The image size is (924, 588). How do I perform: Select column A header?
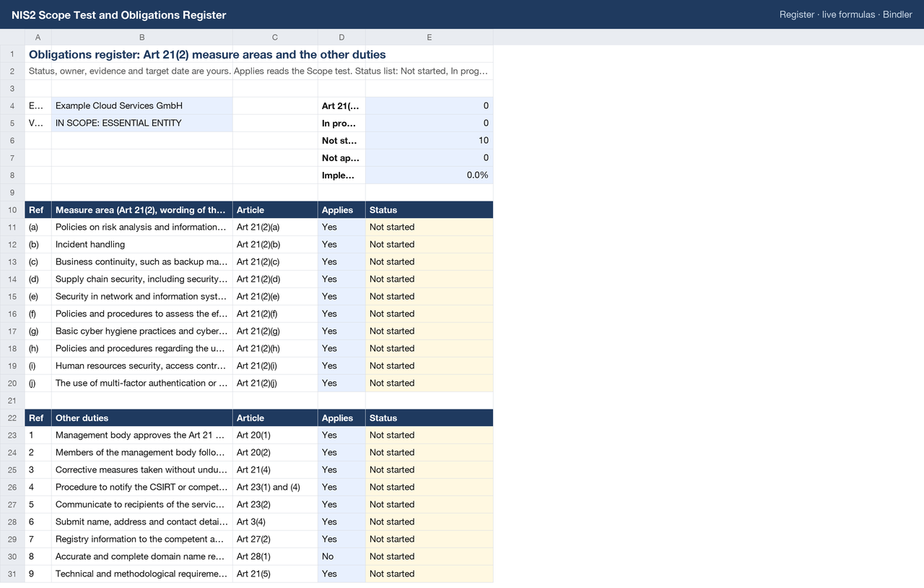click(38, 37)
